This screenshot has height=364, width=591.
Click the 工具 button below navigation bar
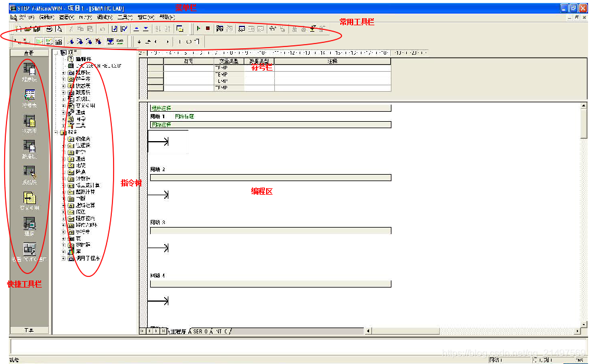(x=29, y=330)
